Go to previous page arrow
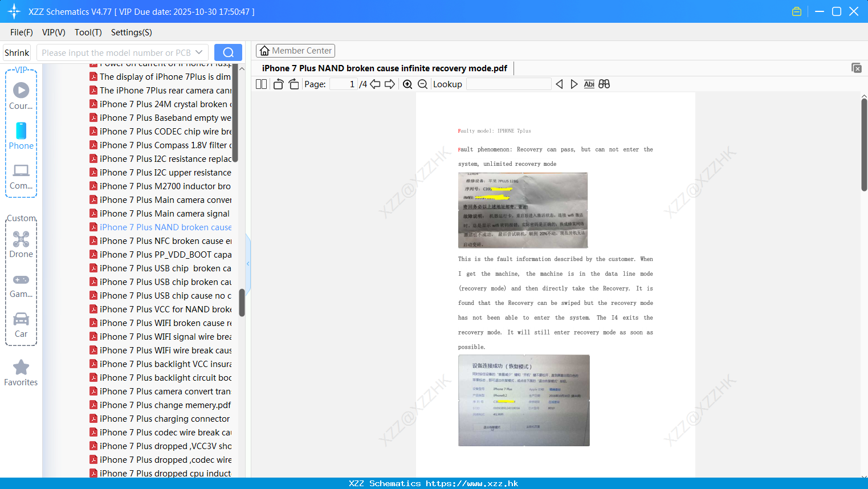 coord(375,84)
